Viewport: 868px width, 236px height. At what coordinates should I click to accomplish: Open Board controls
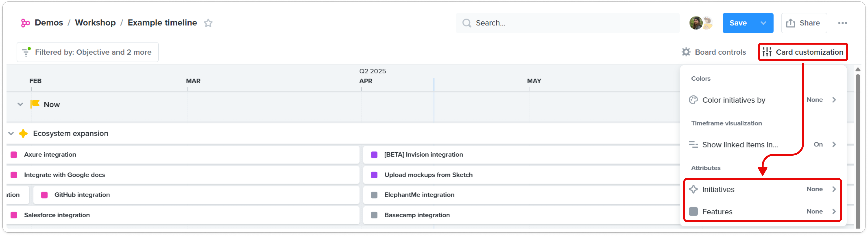pos(714,52)
